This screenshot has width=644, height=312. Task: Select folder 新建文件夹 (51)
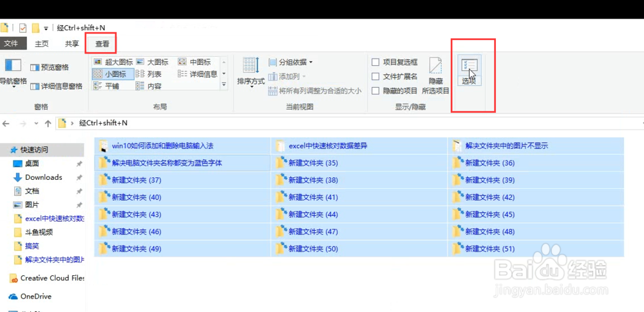(x=536, y=249)
